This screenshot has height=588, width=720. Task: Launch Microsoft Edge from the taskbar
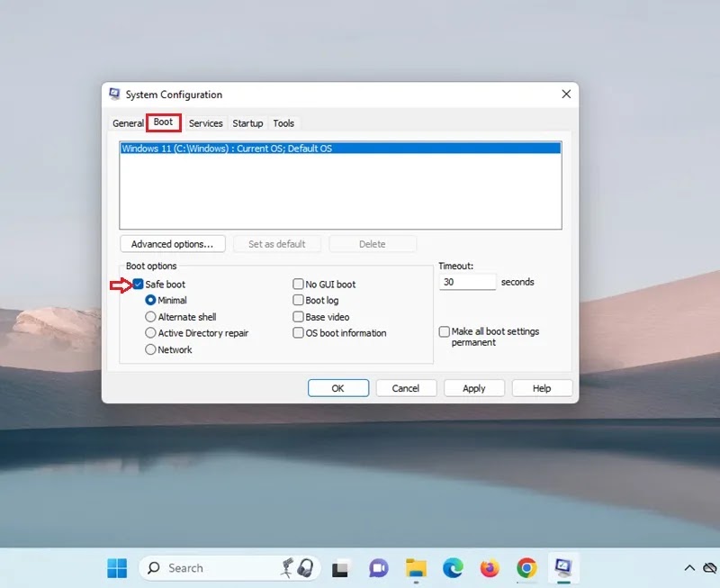[x=453, y=569]
